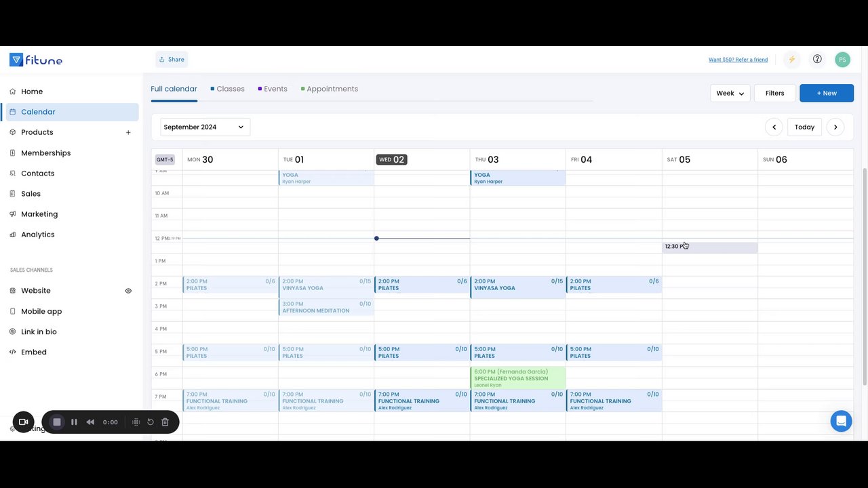Click the Fitune logo
The image size is (868, 488).
click(36, 60)
